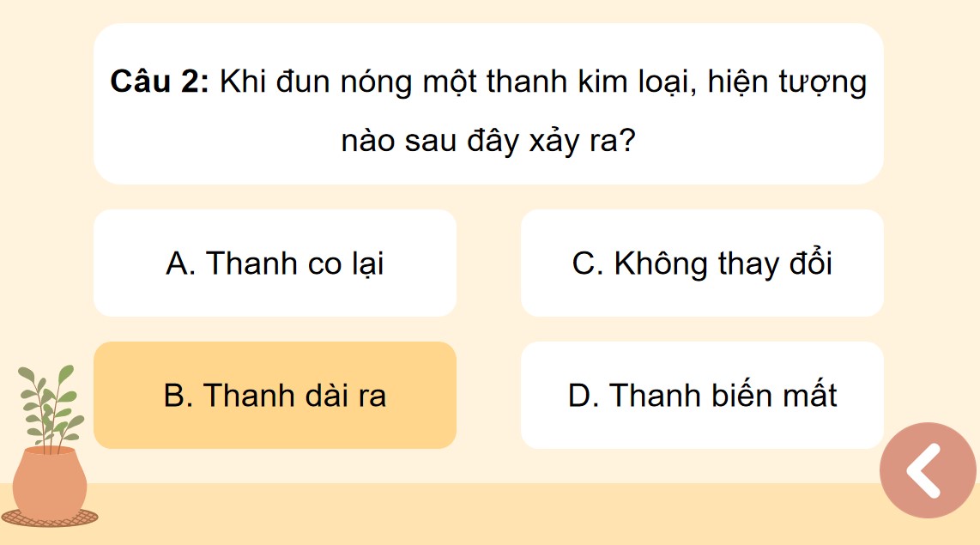
Task: Click answer option in bottom-right card
Action: (x=702, y=395)
